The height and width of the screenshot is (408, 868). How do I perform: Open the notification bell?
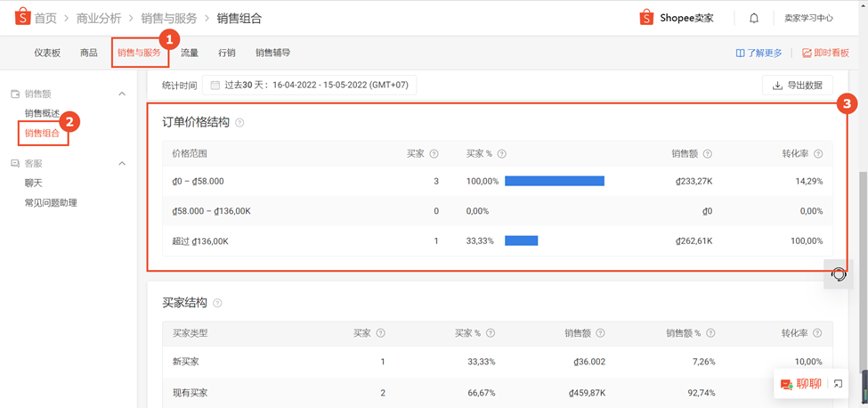[x=754, y=19]
